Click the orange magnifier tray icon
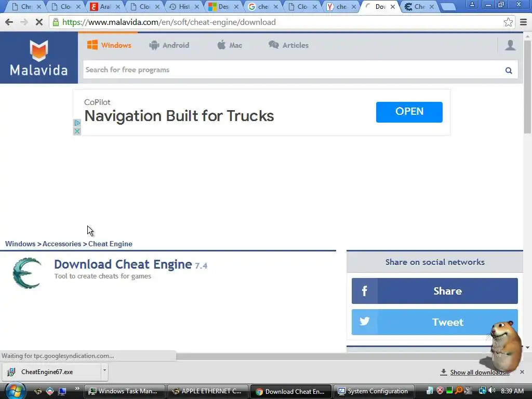This screenshot has width=532, height=399. [459, 391]
